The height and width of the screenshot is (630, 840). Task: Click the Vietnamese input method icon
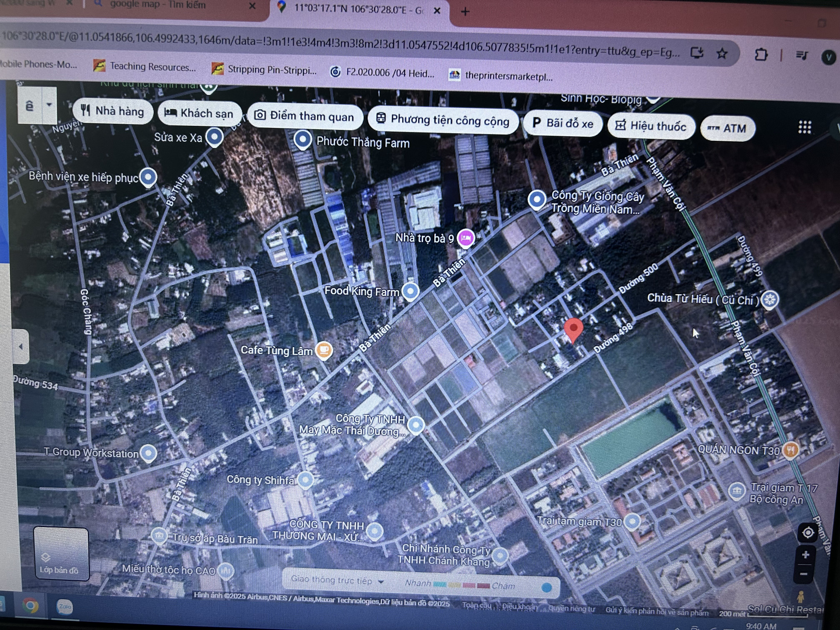point(29,105)
